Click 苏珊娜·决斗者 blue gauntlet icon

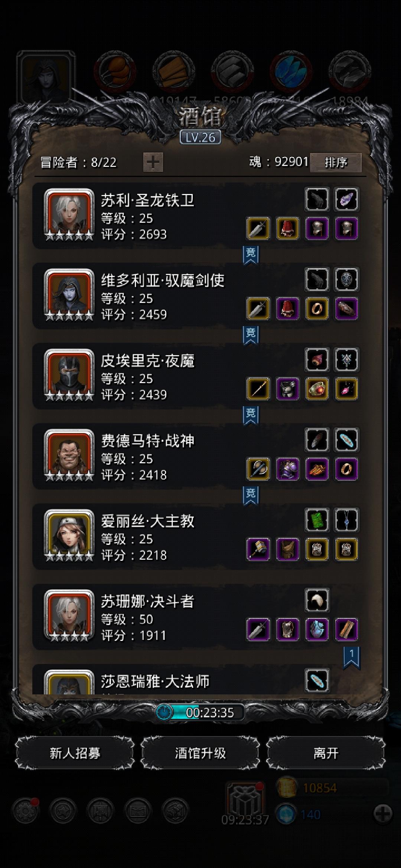tap(317, 629)
